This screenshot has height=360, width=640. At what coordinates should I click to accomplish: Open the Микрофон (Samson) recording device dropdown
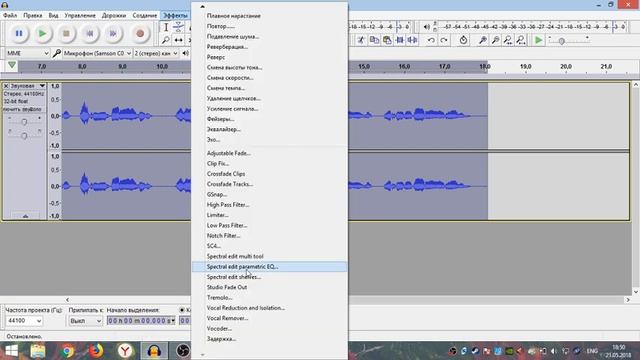coord(97,53)
